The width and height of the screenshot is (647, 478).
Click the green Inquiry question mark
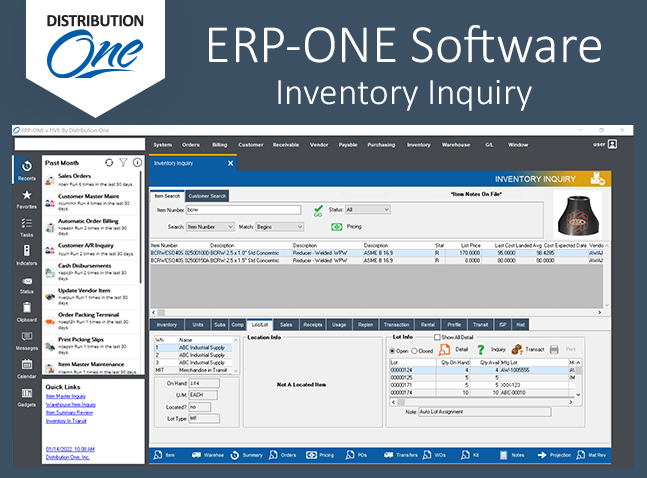[481, 350]
